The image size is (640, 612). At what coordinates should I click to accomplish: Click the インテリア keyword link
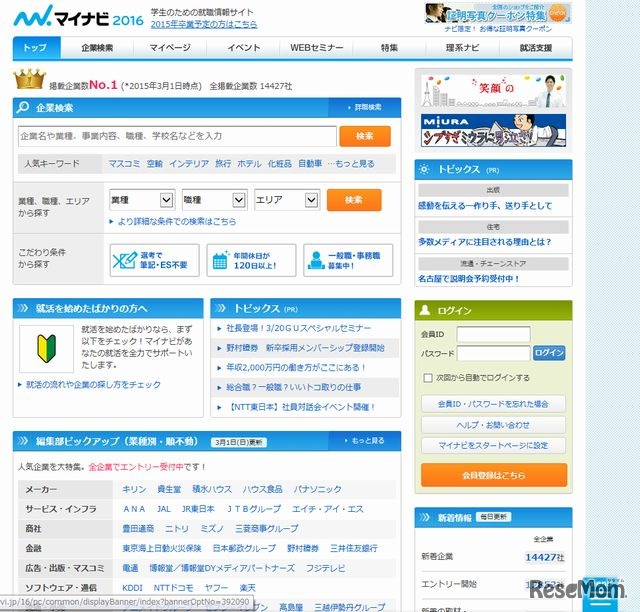(x=189, y=164)
